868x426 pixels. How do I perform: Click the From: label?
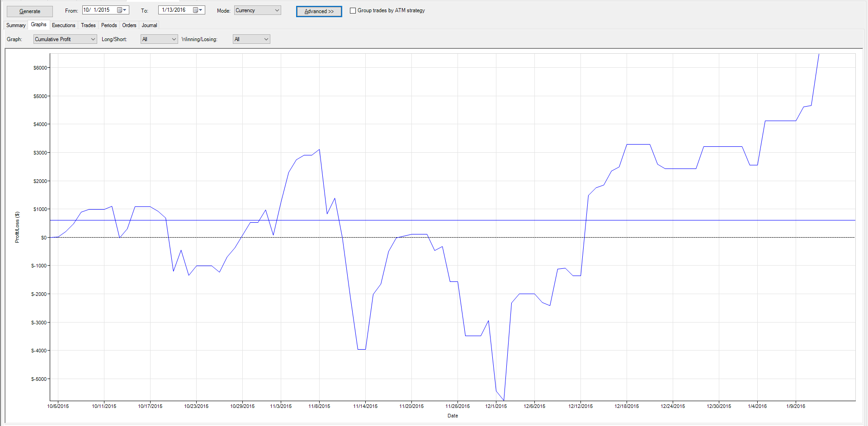71,11
